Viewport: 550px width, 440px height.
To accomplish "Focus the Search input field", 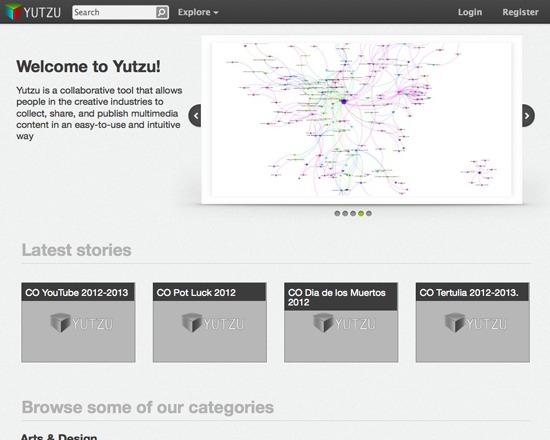I will coord(114,13).
